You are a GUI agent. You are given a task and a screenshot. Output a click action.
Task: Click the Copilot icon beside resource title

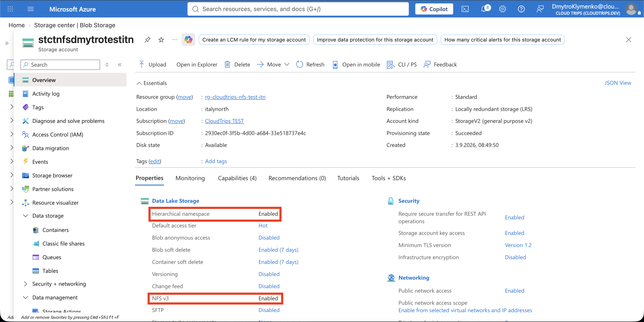(x=188, y=39)
